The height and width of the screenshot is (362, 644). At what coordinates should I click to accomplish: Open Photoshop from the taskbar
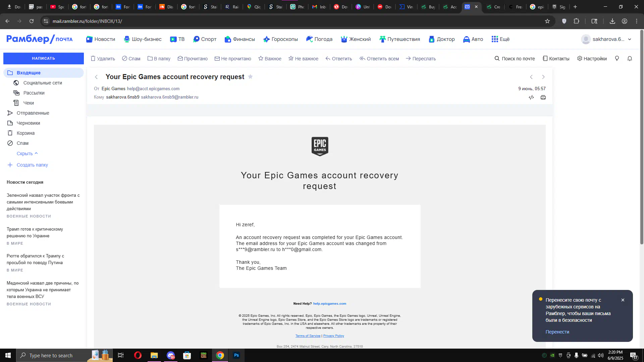236,355
